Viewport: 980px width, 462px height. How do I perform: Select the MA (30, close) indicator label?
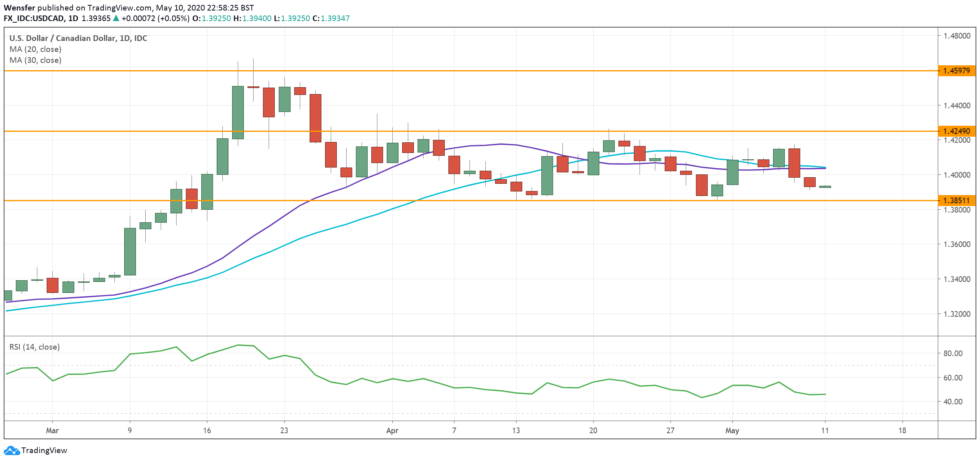click(35, 60)
